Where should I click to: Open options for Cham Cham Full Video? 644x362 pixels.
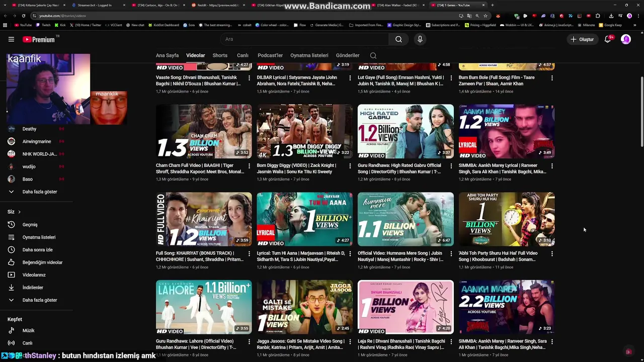point(249,166)
